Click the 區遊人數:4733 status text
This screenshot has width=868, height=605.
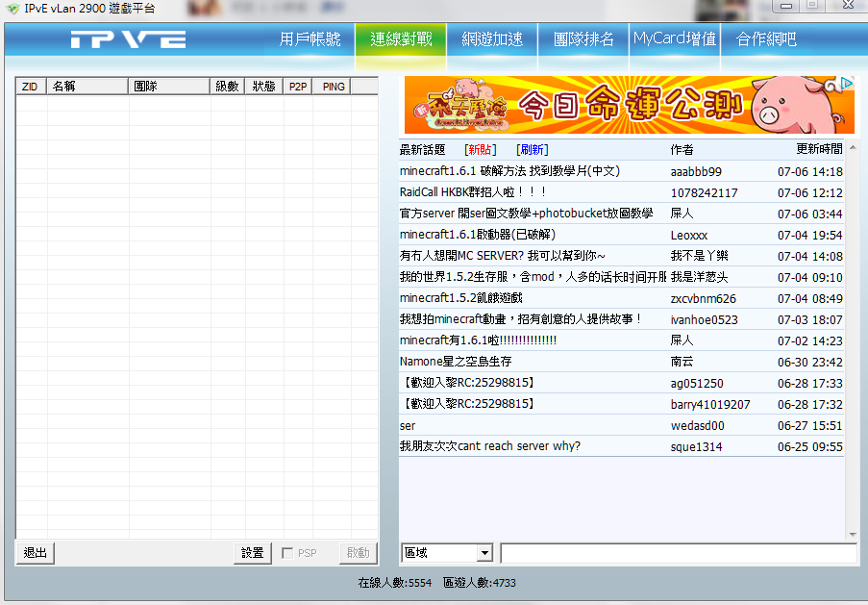(x=479, y=583)
